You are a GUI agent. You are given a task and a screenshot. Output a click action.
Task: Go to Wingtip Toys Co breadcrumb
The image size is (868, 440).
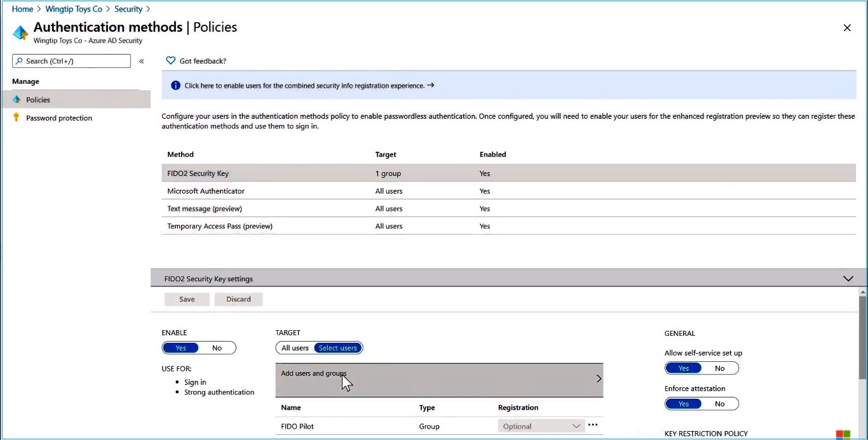point(75,9)
